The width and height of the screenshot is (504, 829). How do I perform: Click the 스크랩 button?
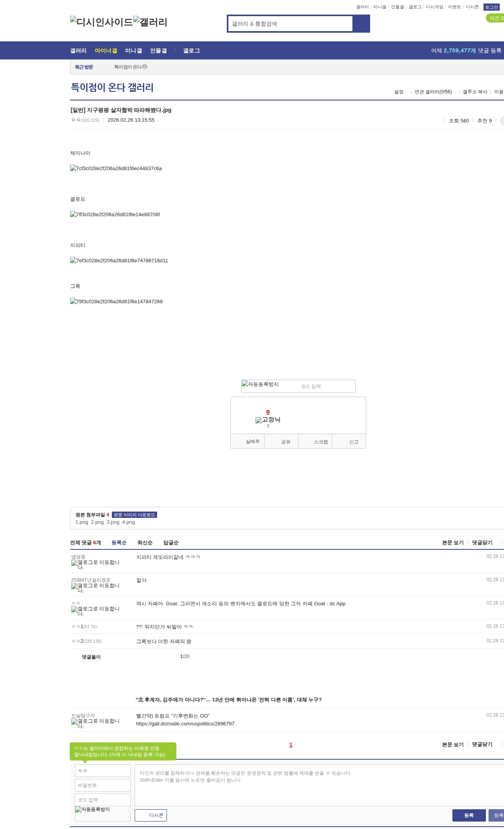click(315, 441)
